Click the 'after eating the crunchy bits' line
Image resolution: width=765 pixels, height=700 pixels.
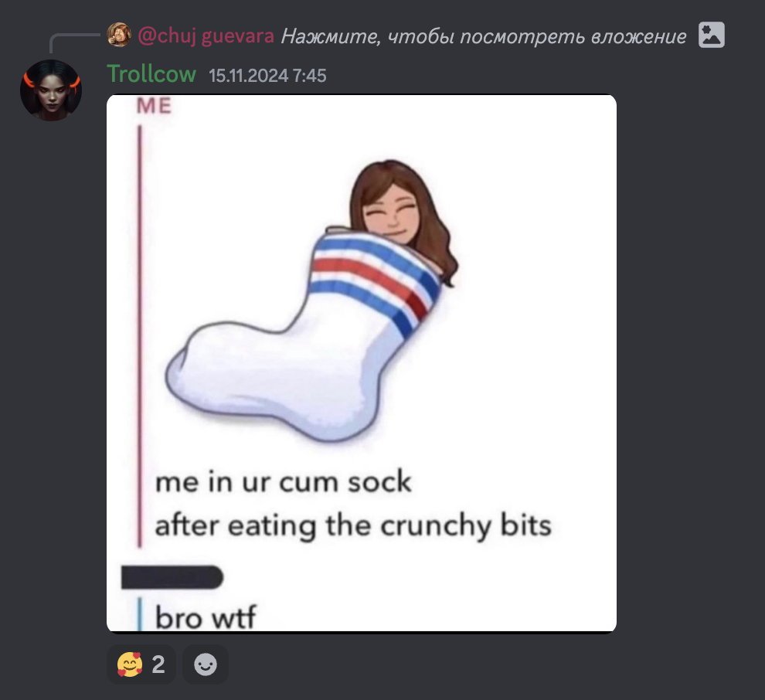click(353, 526)
